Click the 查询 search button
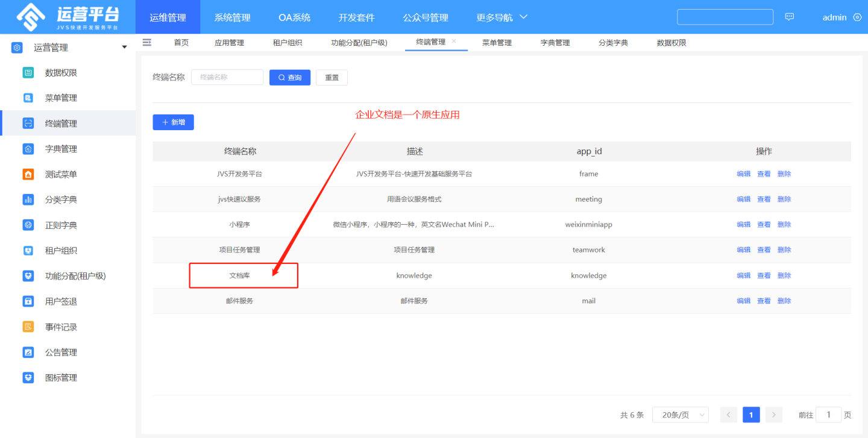The height and width of the screenshot is (438, 868). click(x=290, y=77)
